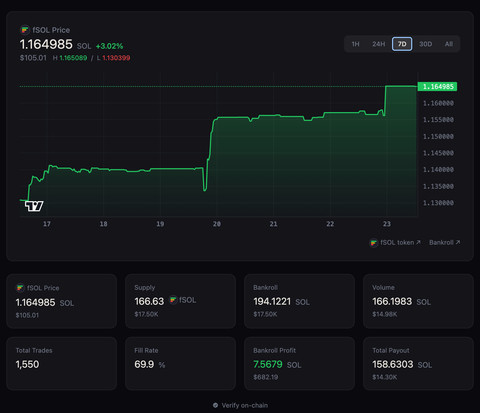Select the 7D time range

402,44
